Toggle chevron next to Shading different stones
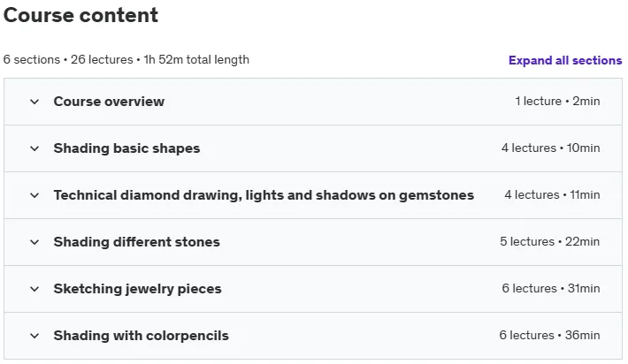 (x=34, y=242)
